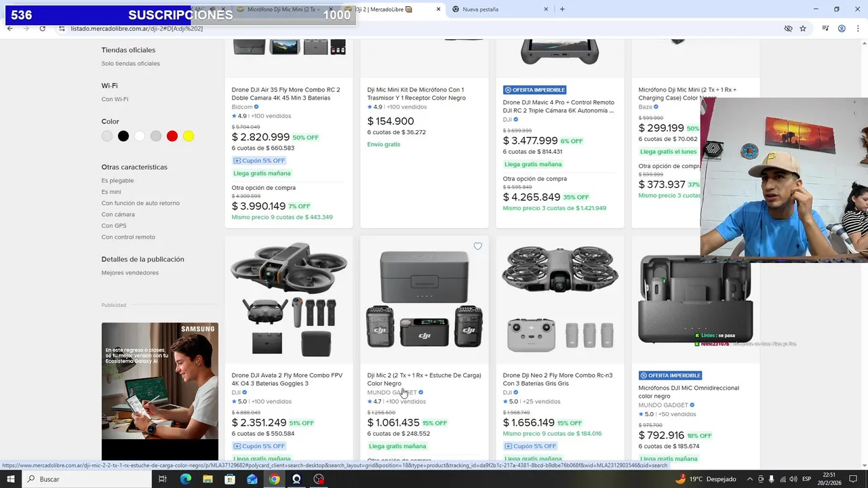Screen dimensions: 868x488
Task: Filter by silver gray color swatch
Action: point(156,136)
